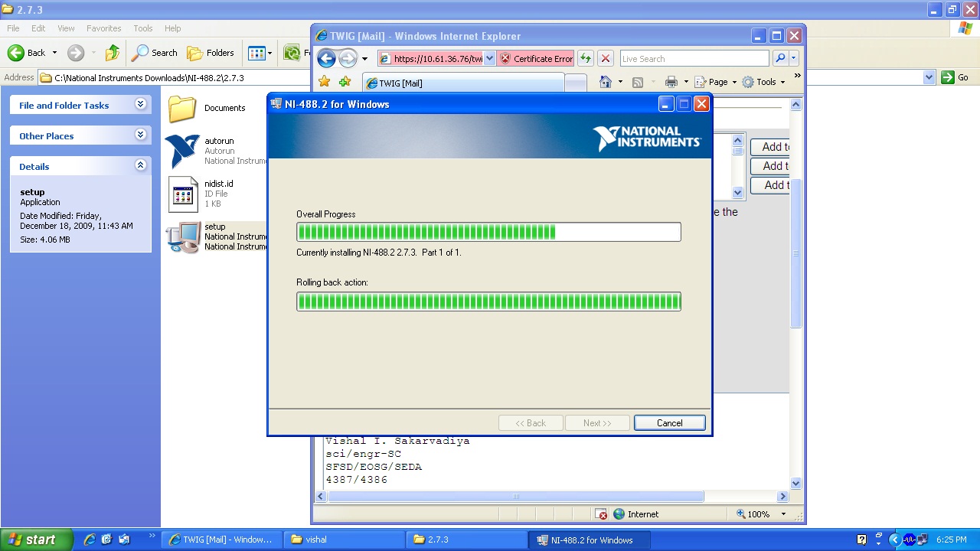Switch to vishal folder taskbar button
Image resolution: width=980 pixels, height=551 pixels.
[345, 540]
